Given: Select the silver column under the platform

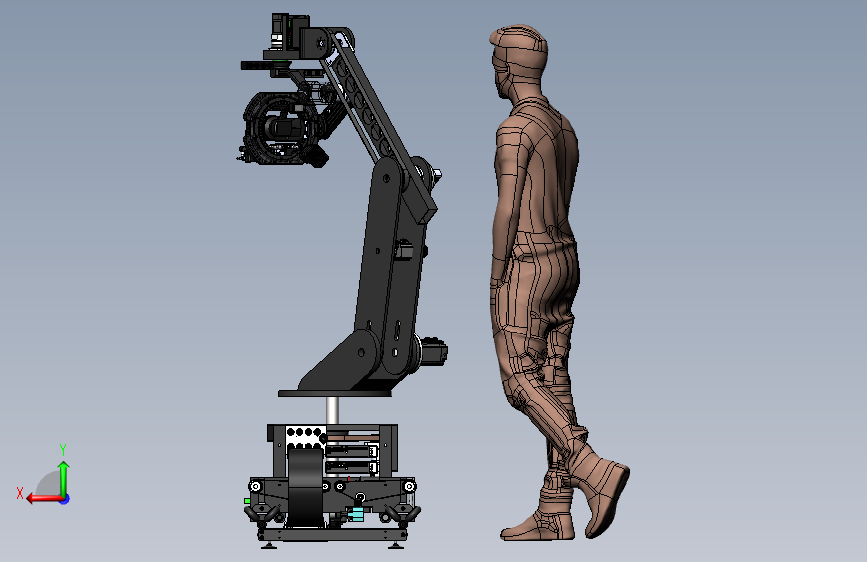Looking at the screenshot, I should click(x=332, y=410).
